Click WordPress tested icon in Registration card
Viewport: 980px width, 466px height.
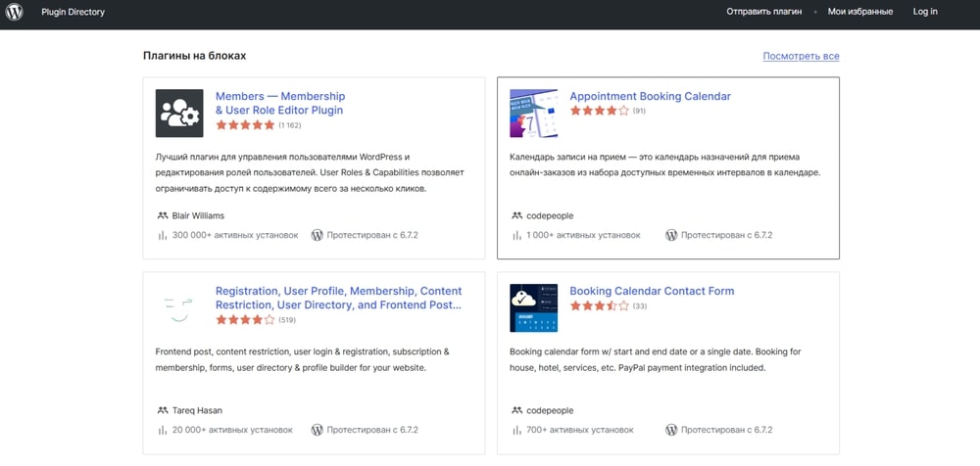click(x=317, y=430)
